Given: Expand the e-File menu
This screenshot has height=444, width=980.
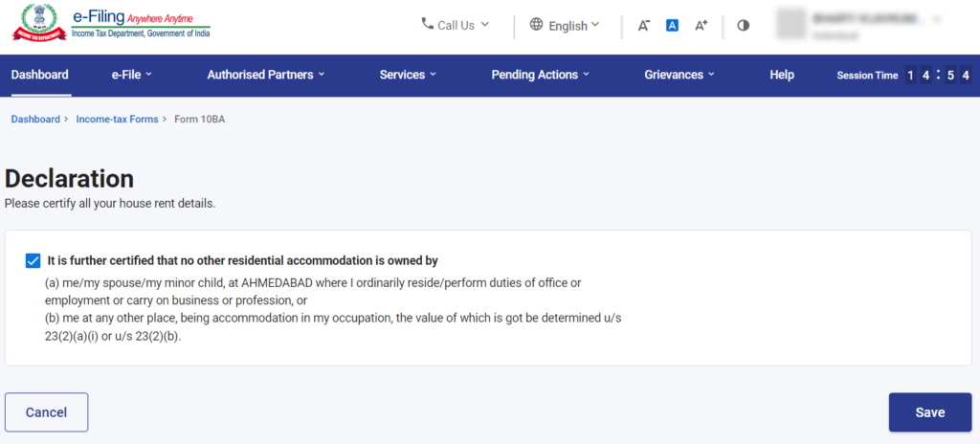Looking at the screenshot, I should point(132,75).
